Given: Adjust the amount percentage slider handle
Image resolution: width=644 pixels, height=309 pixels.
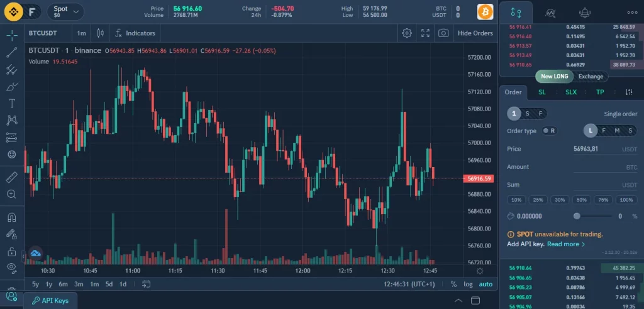Looking at the screenshot, I should [x=577, y=216].
